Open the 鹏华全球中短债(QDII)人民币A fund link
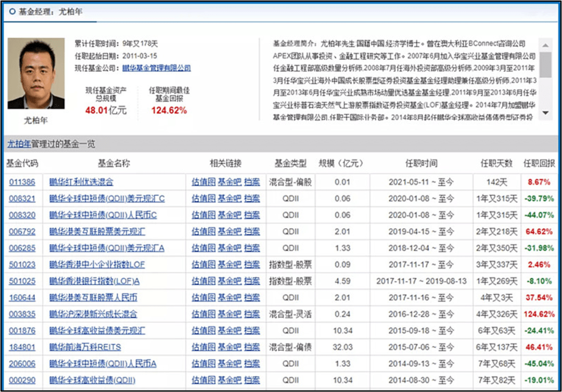This screenshot has height=392, width=562. pos(103,364)
